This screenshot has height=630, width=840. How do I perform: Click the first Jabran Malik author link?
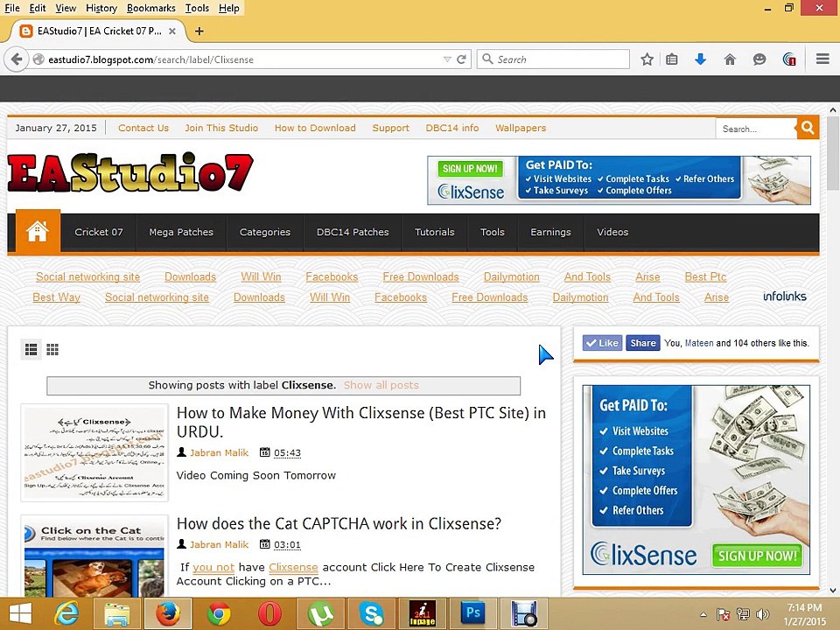(219, 452)
